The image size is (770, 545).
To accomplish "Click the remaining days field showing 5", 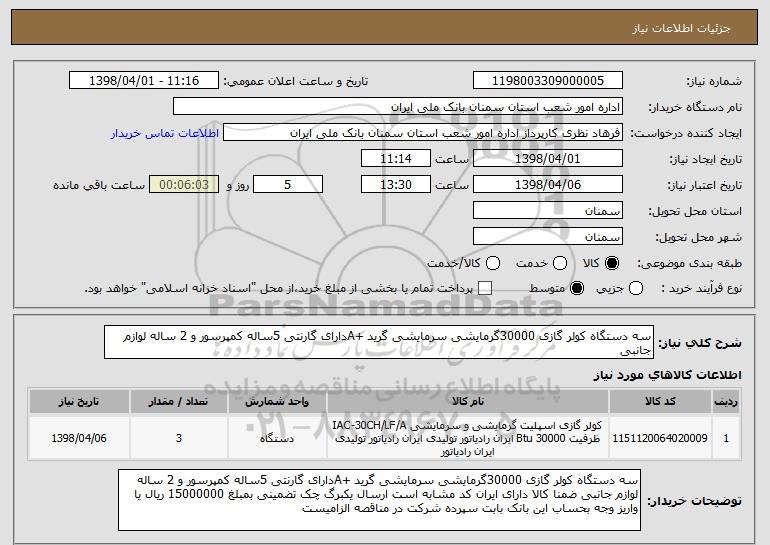I will pyautogui.click(x=288, y=185).
